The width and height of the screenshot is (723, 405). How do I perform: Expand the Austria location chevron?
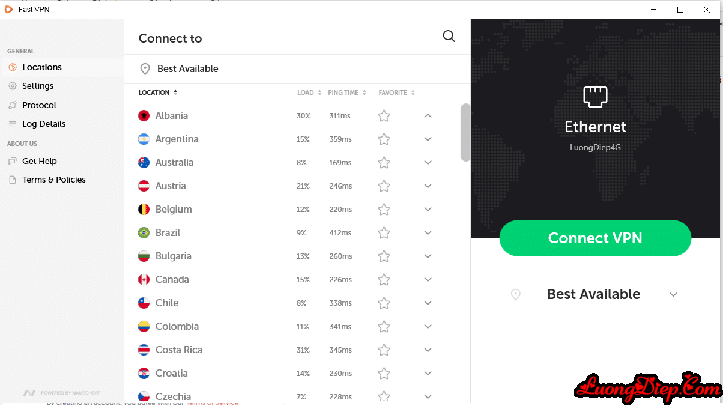click(x=428, y=186)
